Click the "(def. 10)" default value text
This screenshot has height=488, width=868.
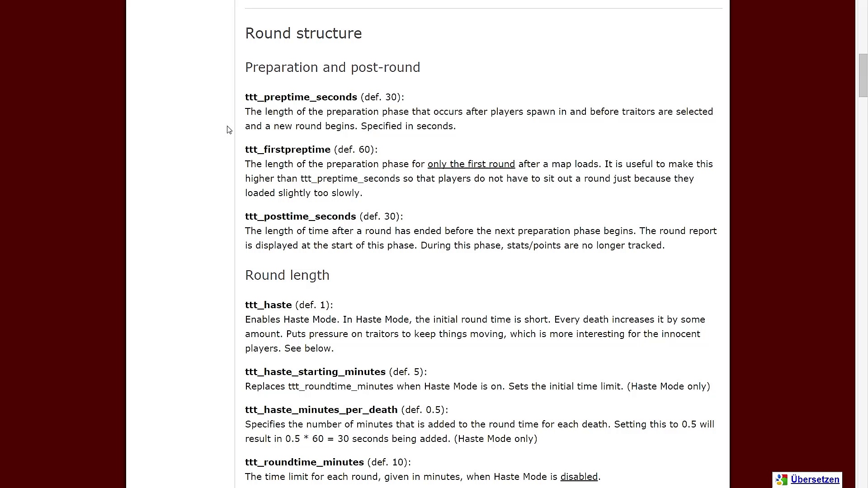click(x=388, y=462)
